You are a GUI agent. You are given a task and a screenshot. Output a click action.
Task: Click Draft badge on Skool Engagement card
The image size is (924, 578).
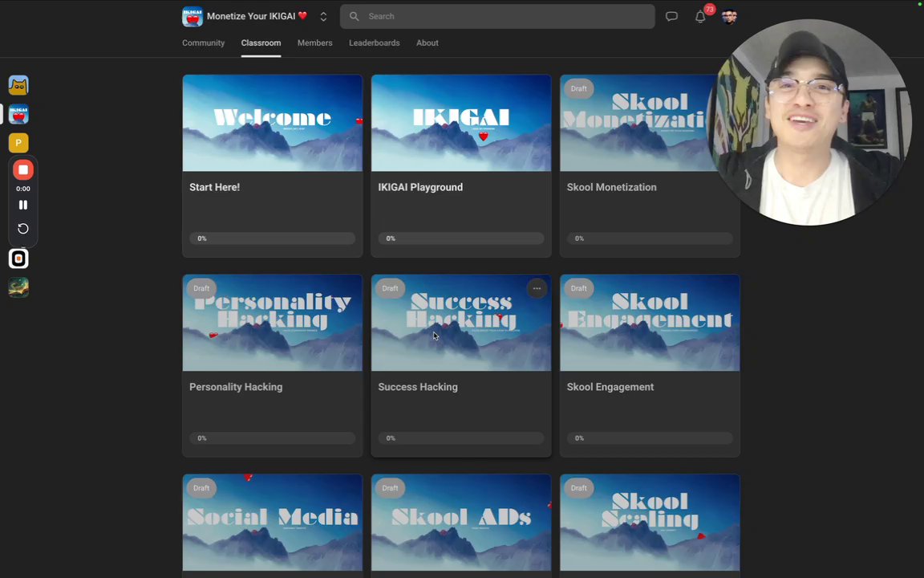(x=578, y=288)
